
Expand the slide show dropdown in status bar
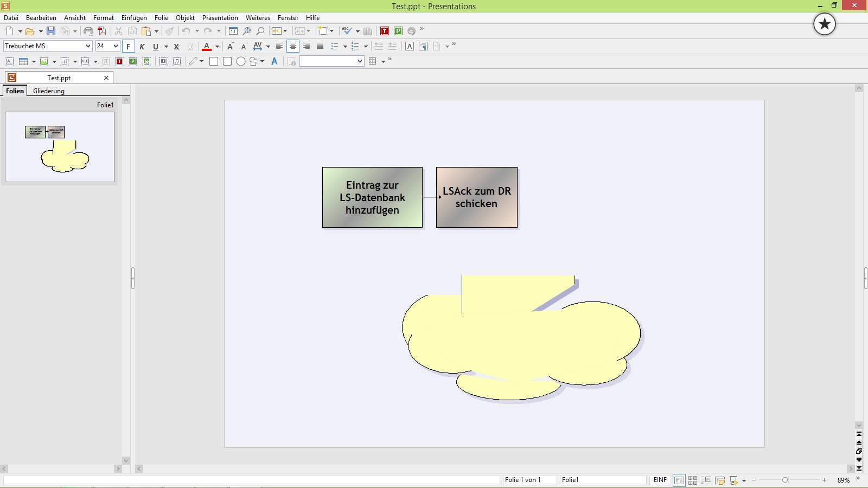point(744,480)
